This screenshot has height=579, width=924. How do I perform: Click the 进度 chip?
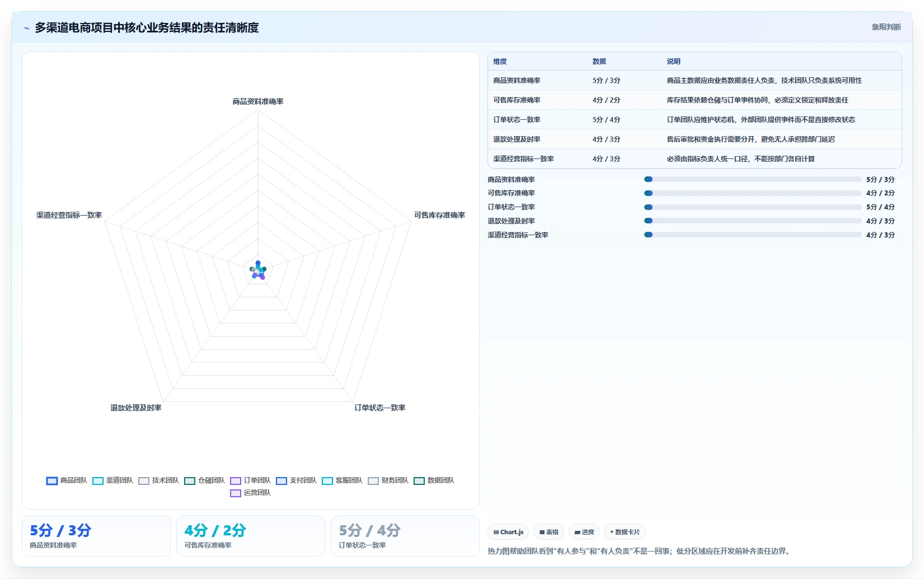click(584, 532)
